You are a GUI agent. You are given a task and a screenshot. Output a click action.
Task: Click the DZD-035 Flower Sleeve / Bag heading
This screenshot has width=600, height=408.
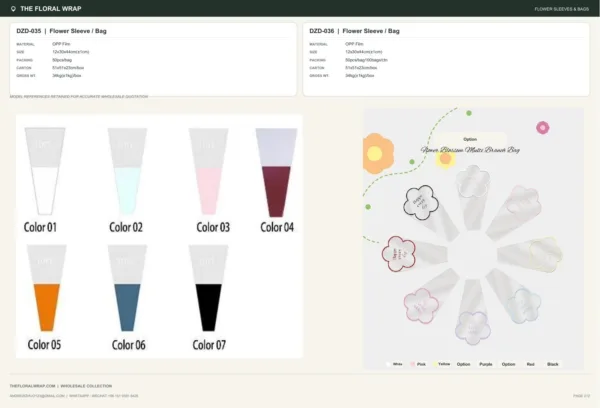[61, 31]
